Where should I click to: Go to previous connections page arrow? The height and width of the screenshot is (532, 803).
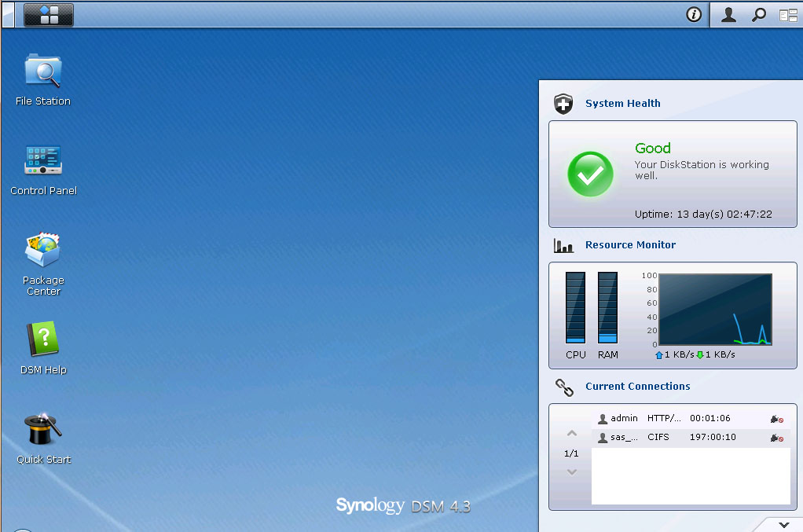572,433
